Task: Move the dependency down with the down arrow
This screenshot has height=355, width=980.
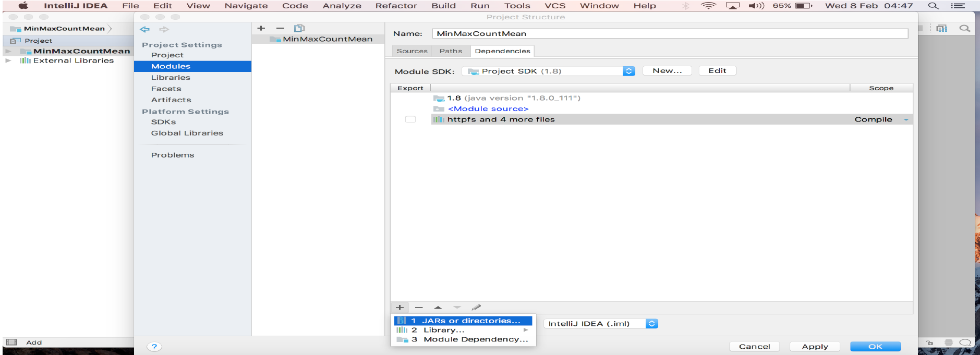Action: [457, 308]
